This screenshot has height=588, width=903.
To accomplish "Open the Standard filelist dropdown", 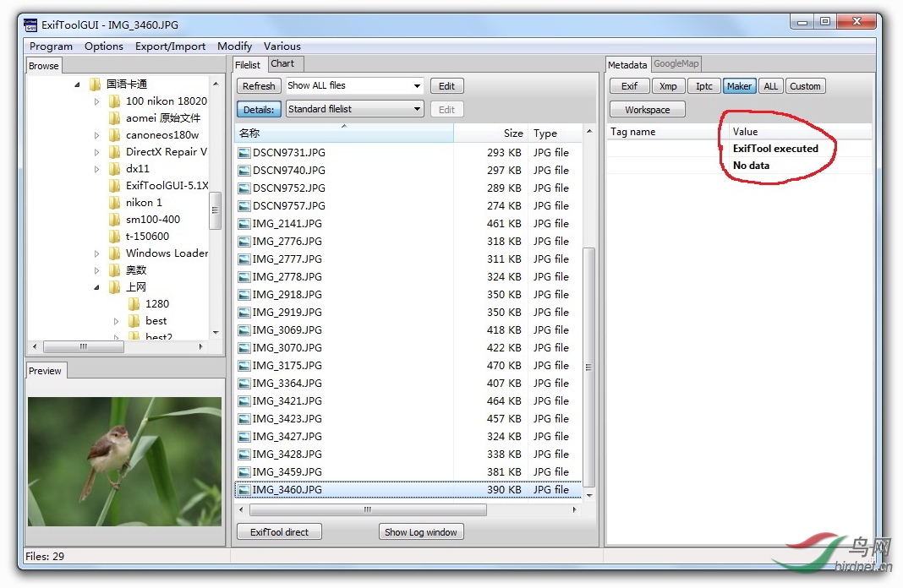I will pyautogui.click(x=417, y=109).
